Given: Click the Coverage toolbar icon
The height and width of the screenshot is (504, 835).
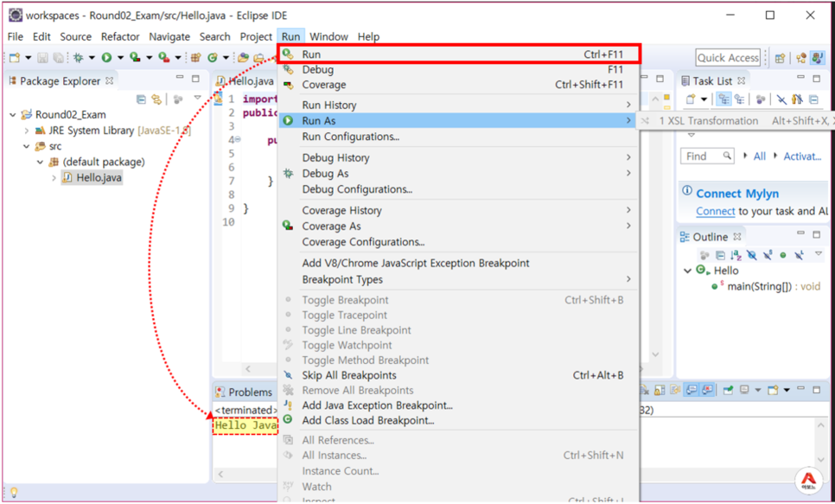Looking at the screenshot, I should coord(135,58).
